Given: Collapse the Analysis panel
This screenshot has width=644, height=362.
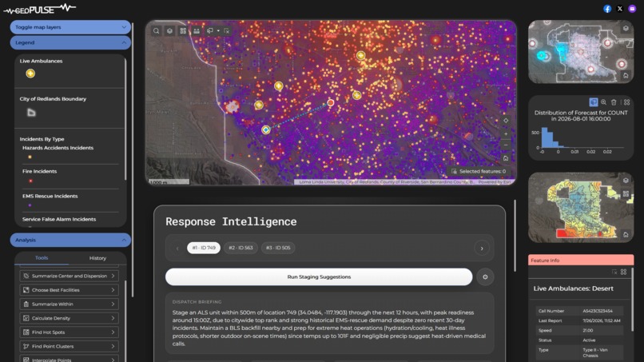Looking at the screenshot, I should [70, 240].
